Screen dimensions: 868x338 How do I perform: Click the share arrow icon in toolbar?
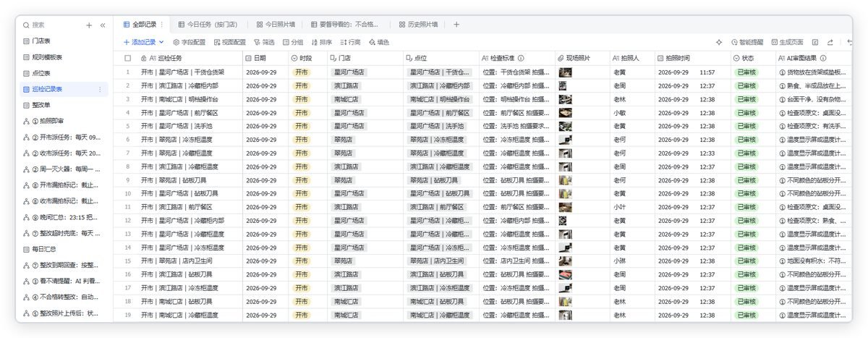(830, 42)
